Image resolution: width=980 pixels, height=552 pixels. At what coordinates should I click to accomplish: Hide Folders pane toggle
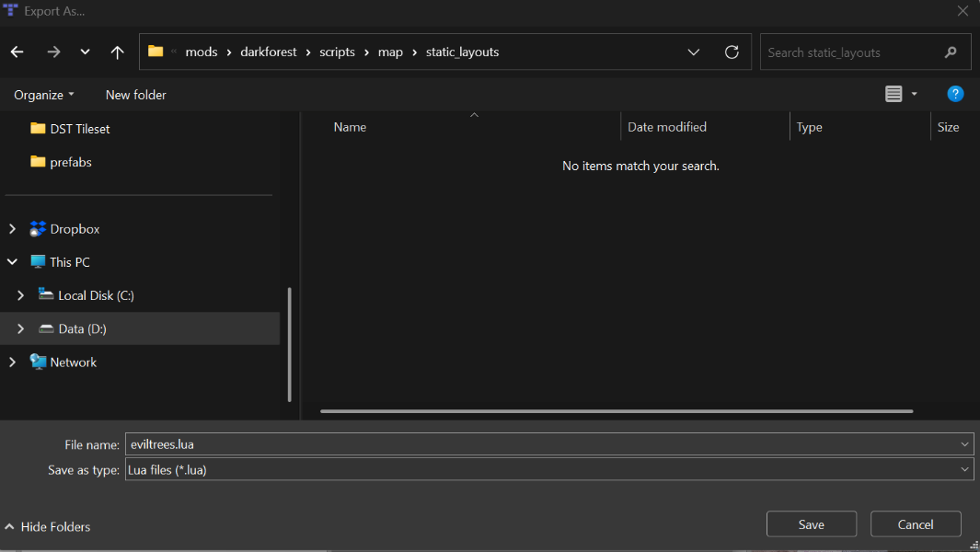point(48,527)
